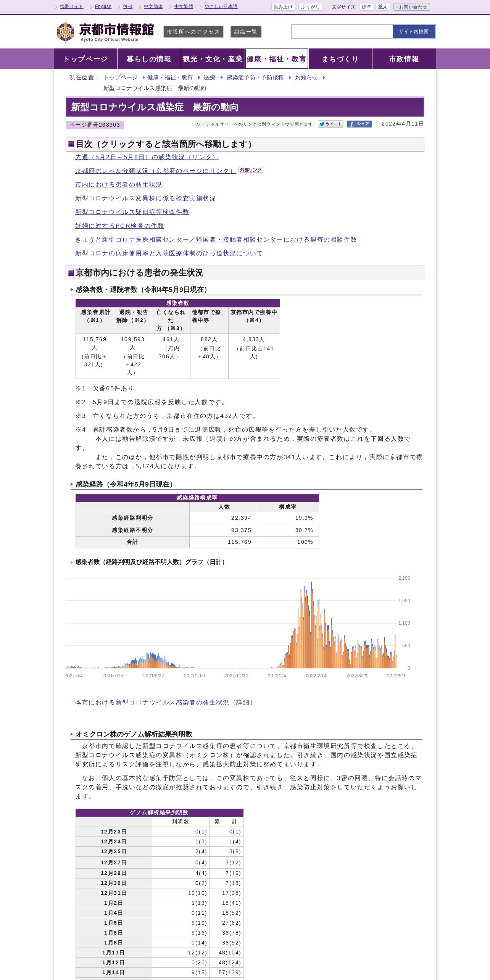Open the 健康・福祉・教育 nav tab
The height and width of the screenshot is (980, 490).
[277, 59]
